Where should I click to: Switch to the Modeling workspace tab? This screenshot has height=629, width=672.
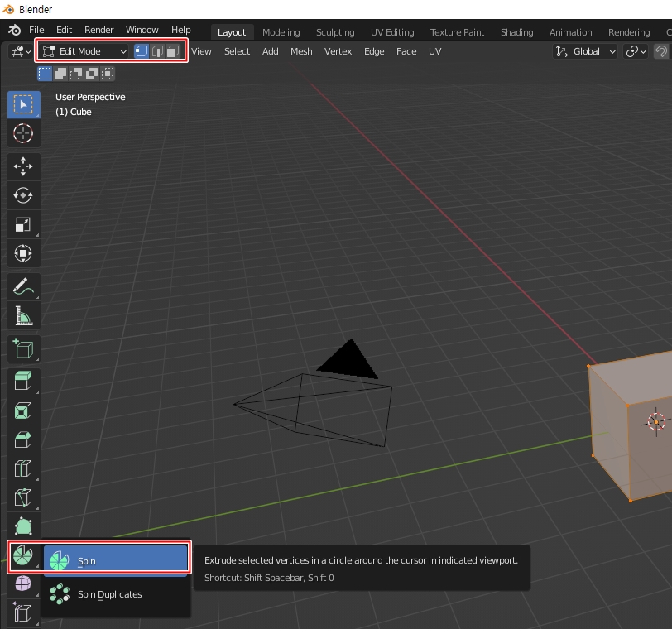pos(281,32)
